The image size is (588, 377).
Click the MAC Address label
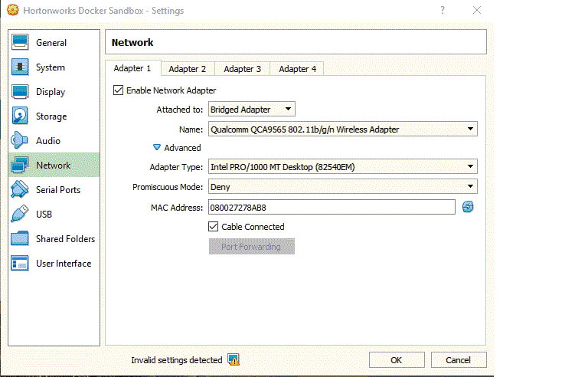(177, 208)
